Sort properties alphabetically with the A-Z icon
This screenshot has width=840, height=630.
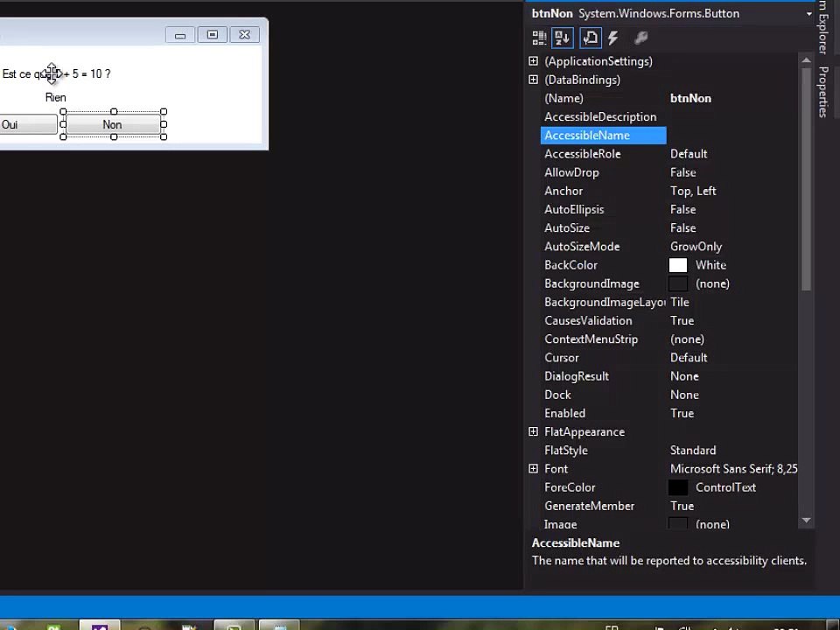pos(562,38)
